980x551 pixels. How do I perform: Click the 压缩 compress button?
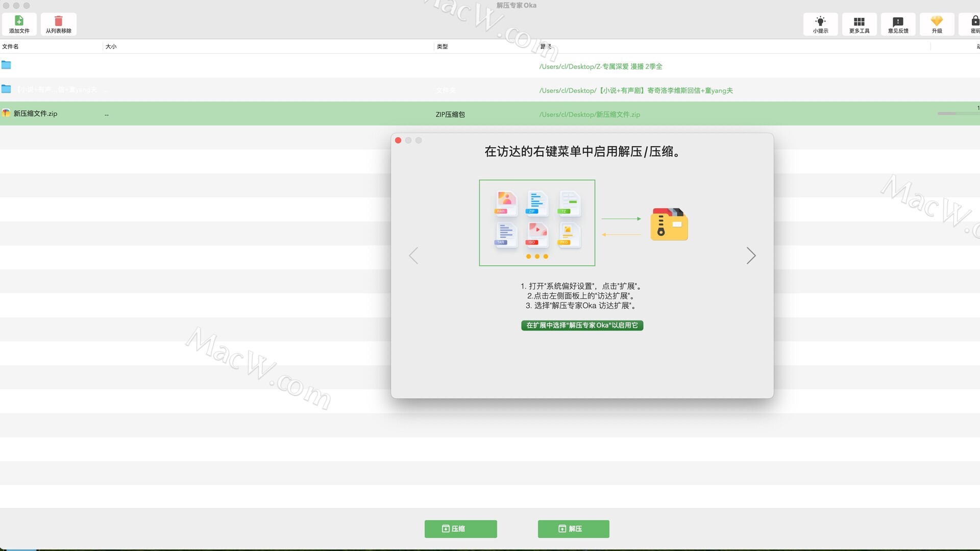pos(460,529)
